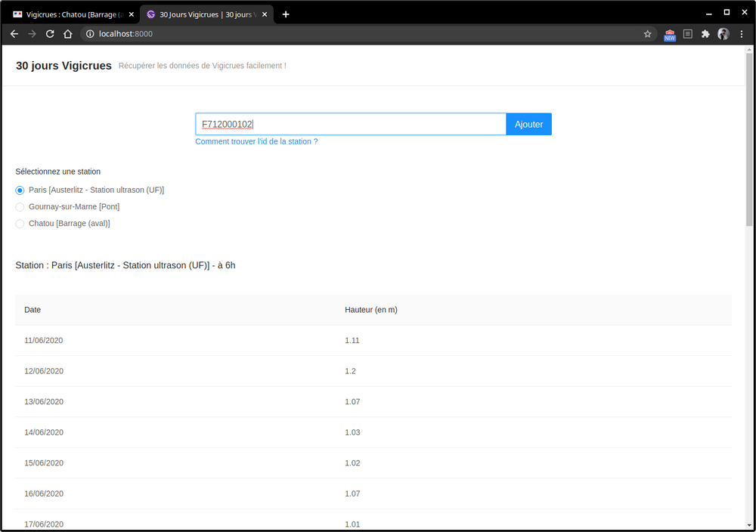Screen dimensions: 756x532
Task: Click the 'Sélectionnez une station' label
Action: tap(58, 172)
